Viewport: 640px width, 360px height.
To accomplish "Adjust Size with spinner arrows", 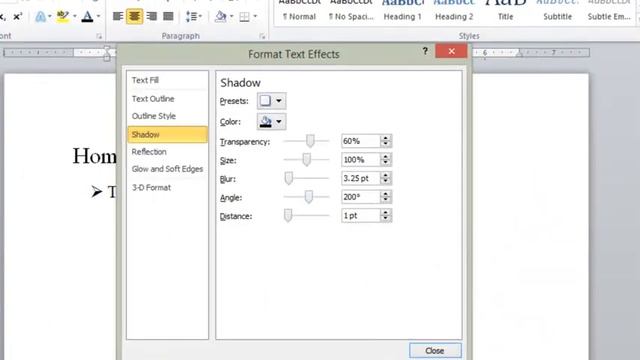I will click(x=386, y=160).
